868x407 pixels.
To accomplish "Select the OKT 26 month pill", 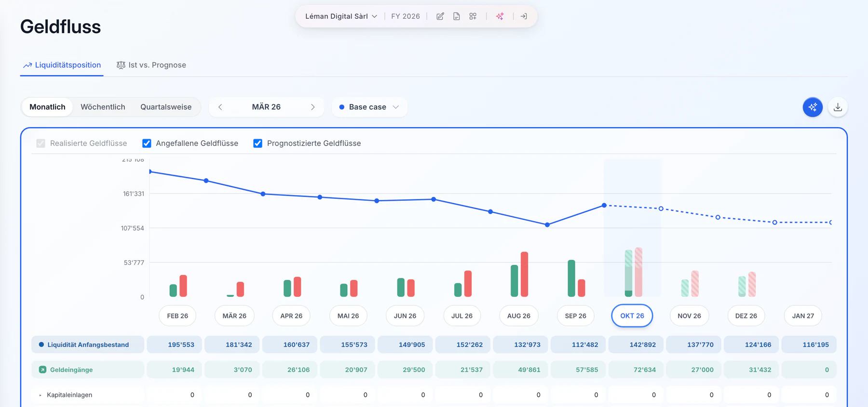I will (632, 316).
